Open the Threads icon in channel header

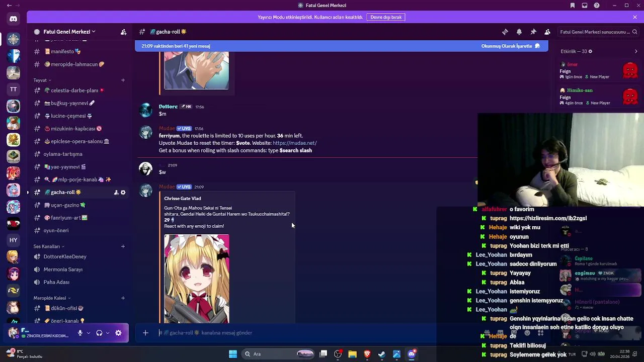(x=505, y=32)
